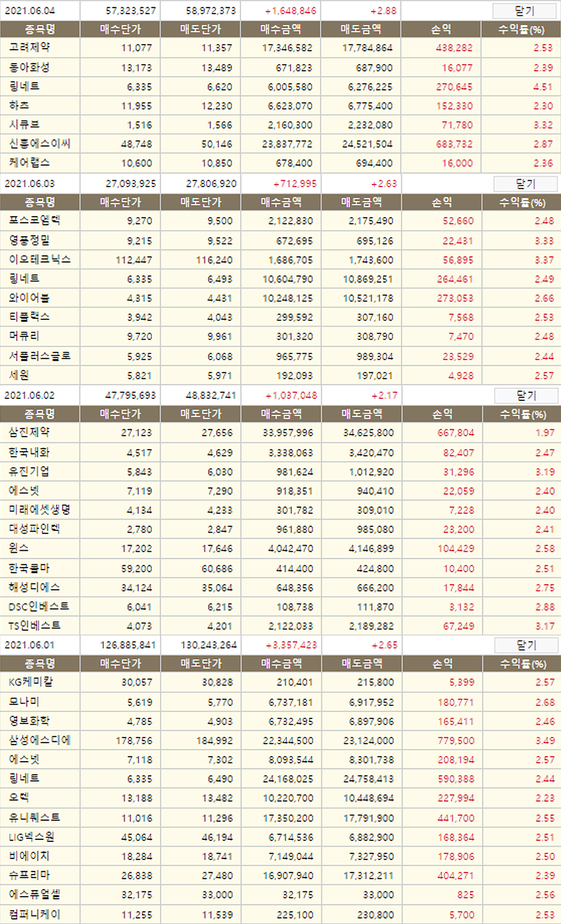Click stock name 티플랙스
This screenshot has height=924, width=561.
coord(29,317)
